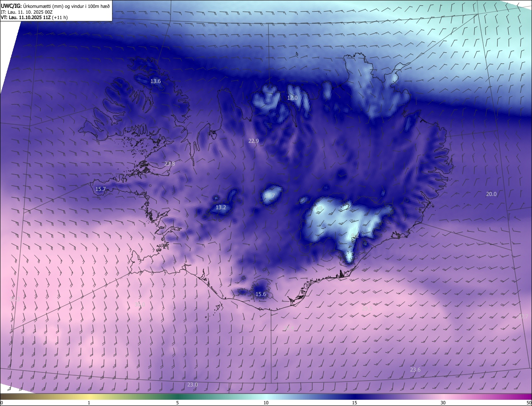Click the 23.8 value label near Breiðafjörður

pyautogui.click(x=170, y=164)
